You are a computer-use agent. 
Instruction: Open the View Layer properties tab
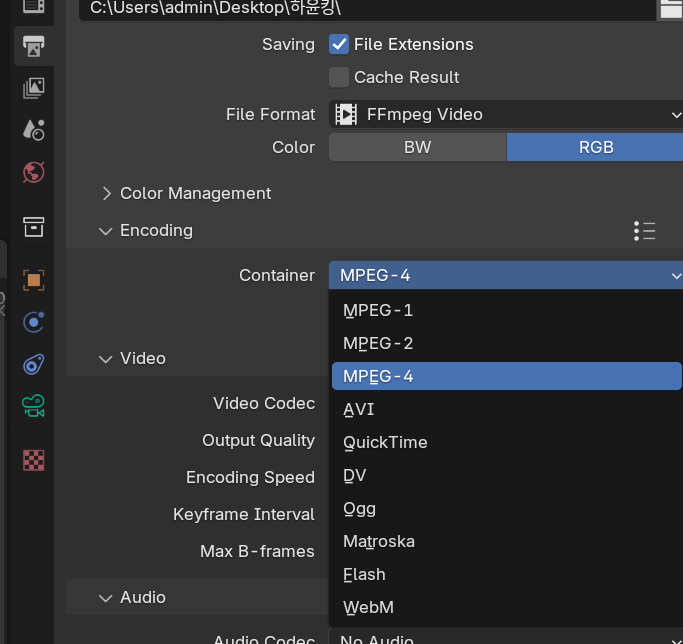pos(34,88)
